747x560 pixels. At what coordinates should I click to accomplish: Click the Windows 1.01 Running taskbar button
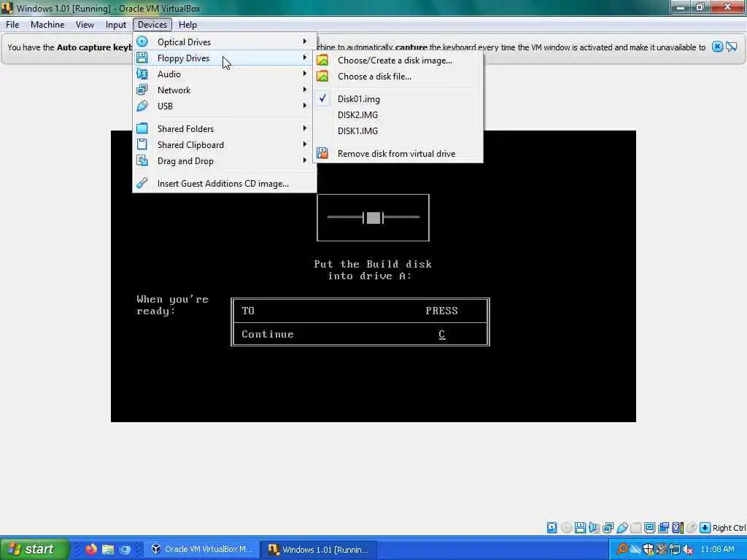point(320,549)
